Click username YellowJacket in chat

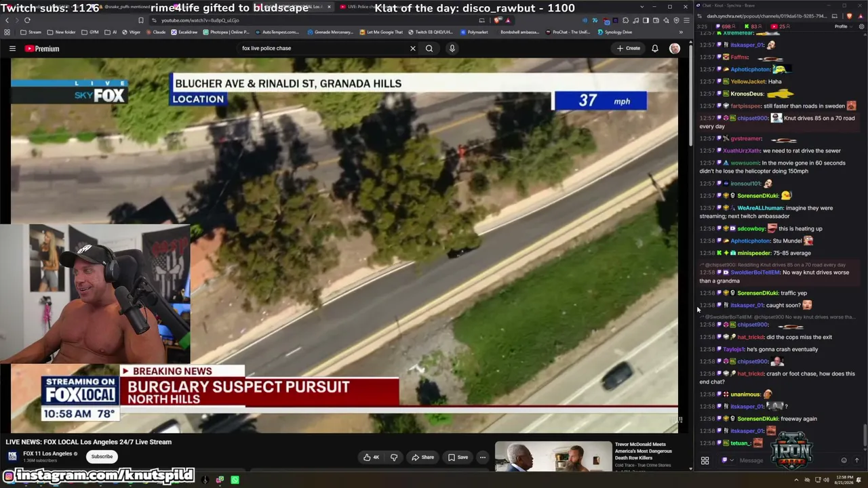tap(748, 81)
